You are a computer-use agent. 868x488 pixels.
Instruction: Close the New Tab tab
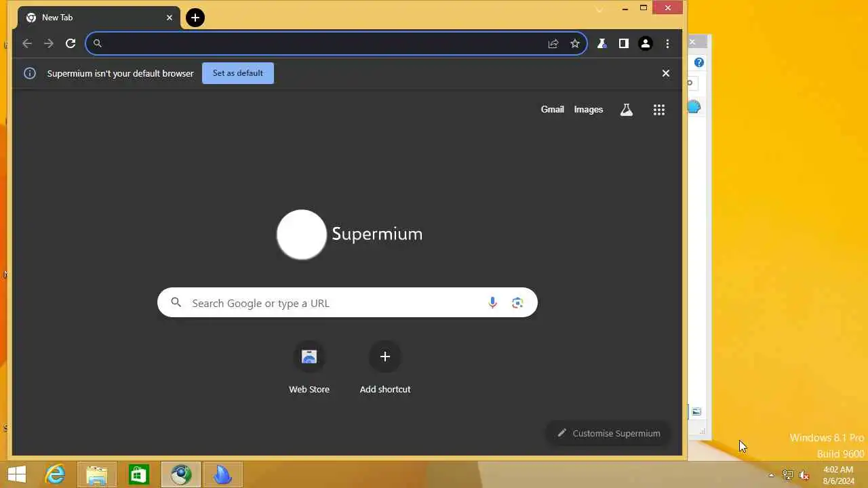[x=170, y=18]
